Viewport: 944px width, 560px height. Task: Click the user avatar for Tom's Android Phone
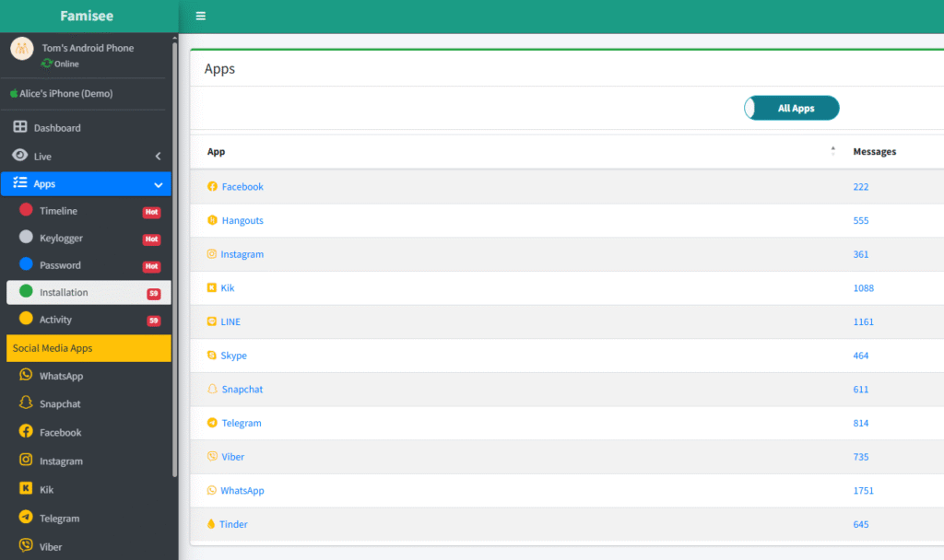(22, 48)
